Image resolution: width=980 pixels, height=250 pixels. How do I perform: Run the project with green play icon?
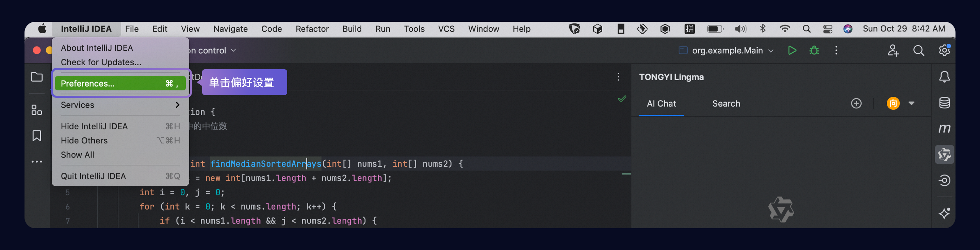click(x=792, y=50)
